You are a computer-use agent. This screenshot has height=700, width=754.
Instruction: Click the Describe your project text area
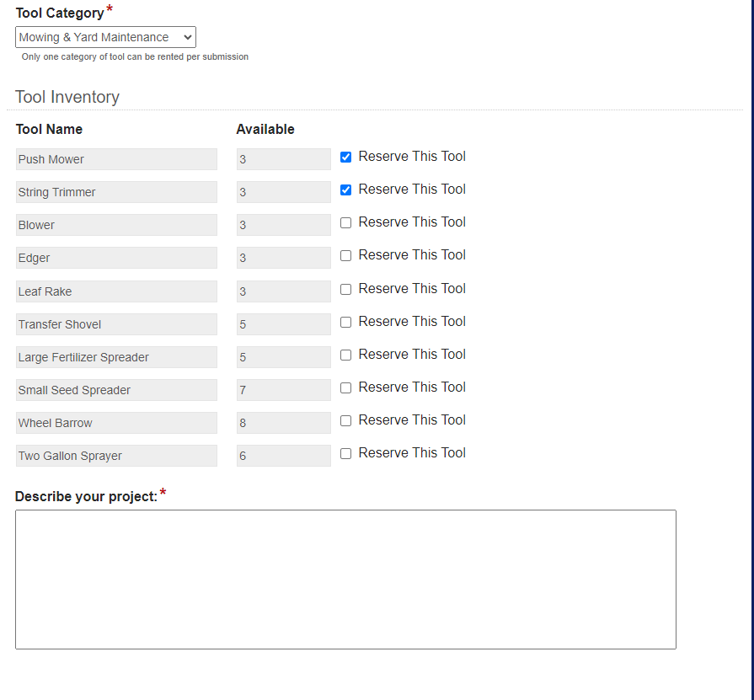coord(345,580)
